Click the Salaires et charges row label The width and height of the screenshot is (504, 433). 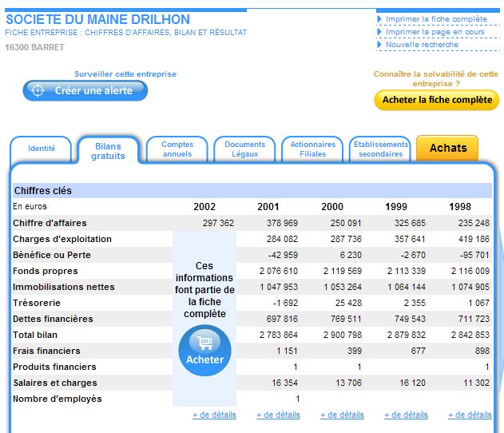coord(55,383)
